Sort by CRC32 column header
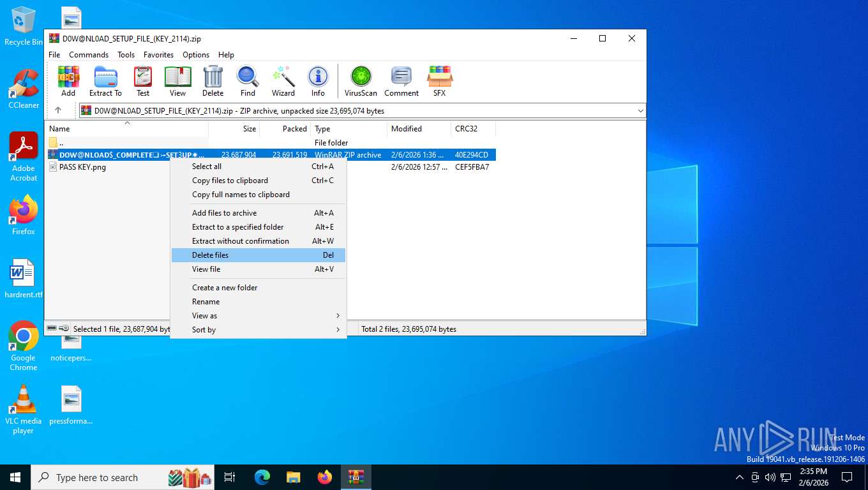This screenshot has width=868, height=490. [x=473, y=129]
